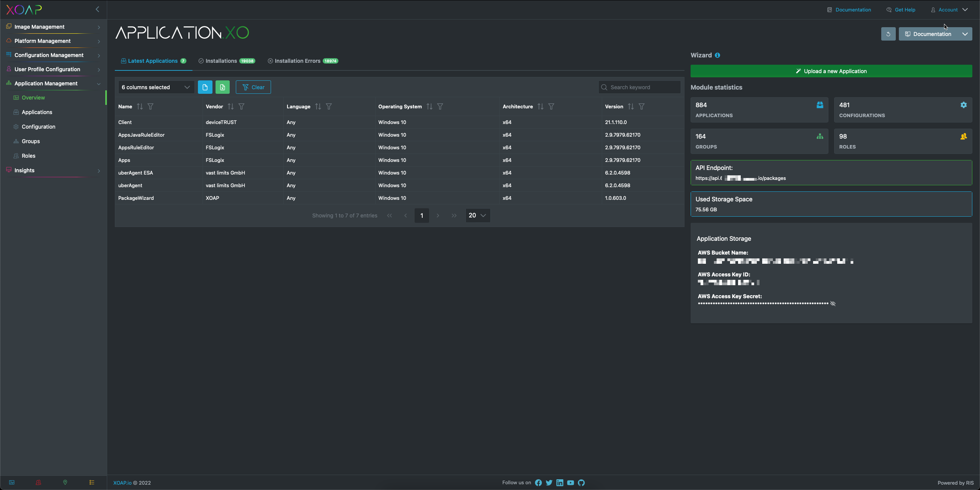The height and width of the screenshot is (490, 980).
Task: Upload a new Application
Action: tap(831, 71)
